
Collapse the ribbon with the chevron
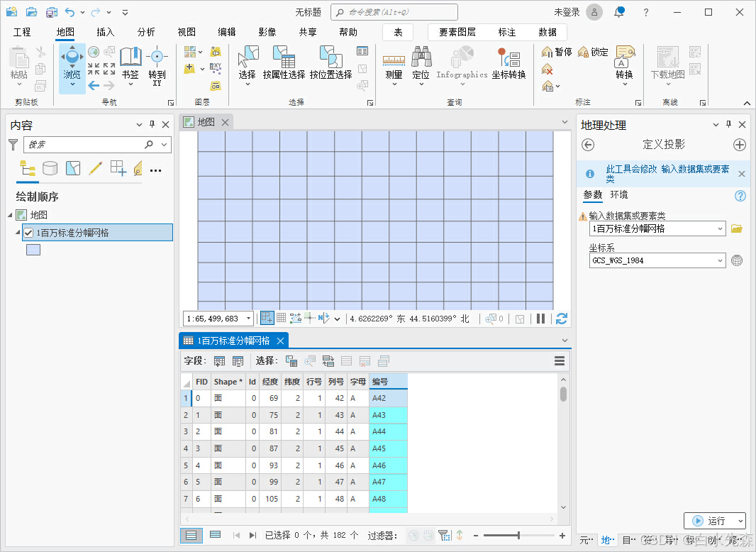coord(746,103)
